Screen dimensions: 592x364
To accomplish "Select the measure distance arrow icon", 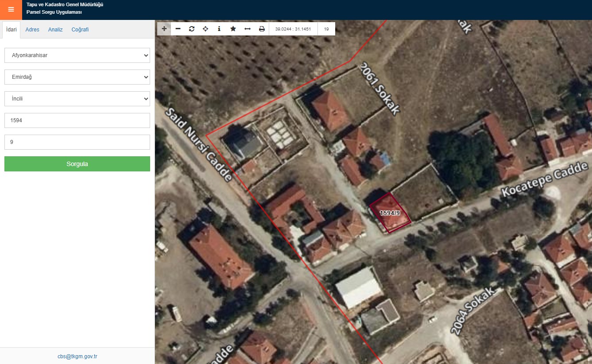I will coord(248,29).
